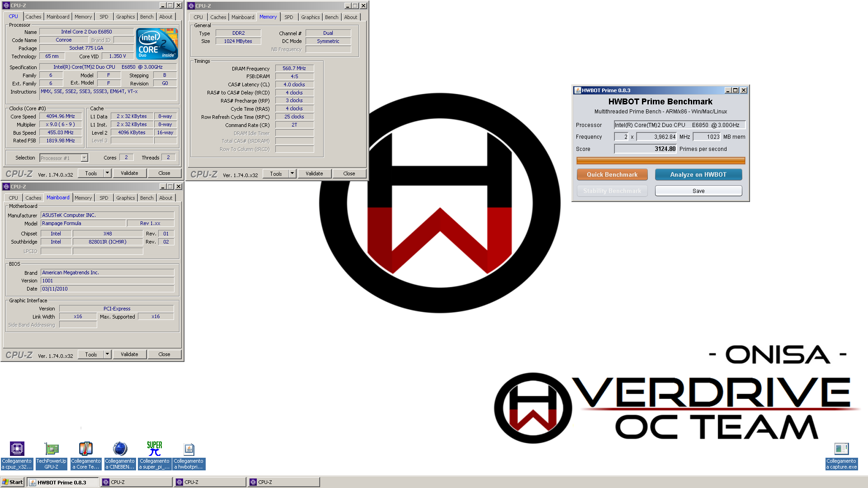Click the Intel Core 2 Duo logo
Viewport: 868px width, 488px height.
(x=157, y=44)
